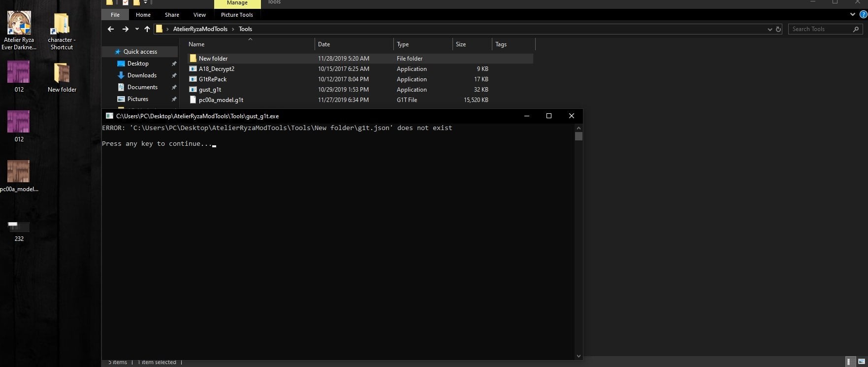868x367 pixels.
Task: Open recent locations dropdown arrow
Action: click(137, 29)
